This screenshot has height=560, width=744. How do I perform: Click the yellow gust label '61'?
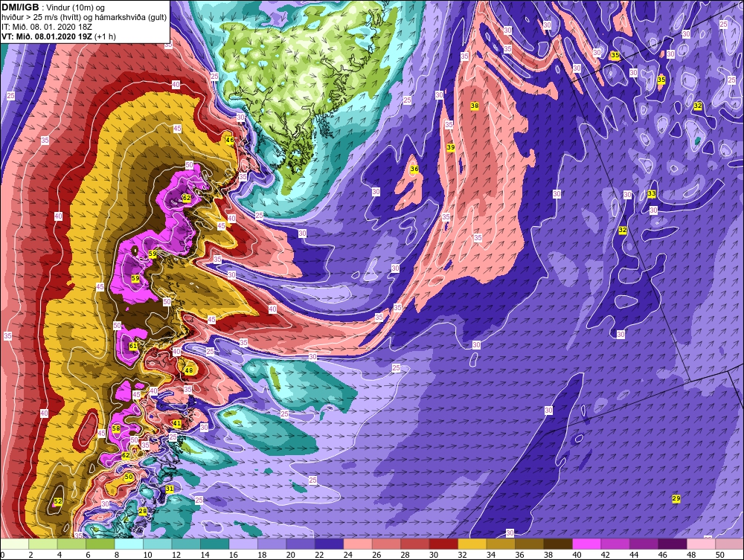(x=133, y=346)
